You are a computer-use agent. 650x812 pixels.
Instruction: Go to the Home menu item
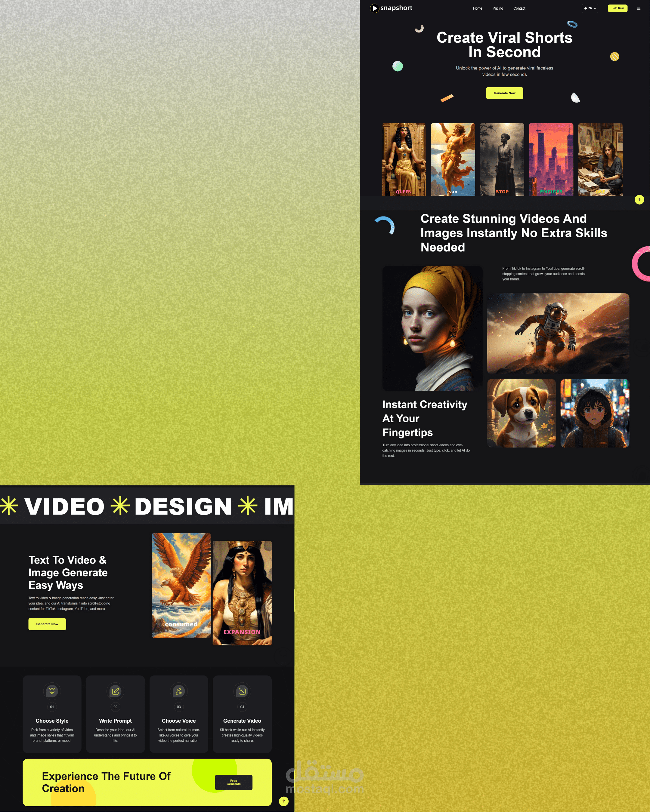pyautogui.click(x=478, y=8)
